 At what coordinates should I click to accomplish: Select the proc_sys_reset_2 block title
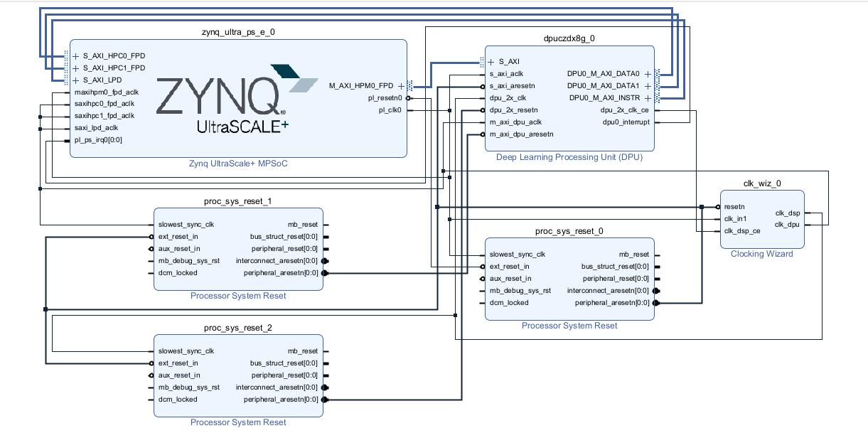[237, 328]
